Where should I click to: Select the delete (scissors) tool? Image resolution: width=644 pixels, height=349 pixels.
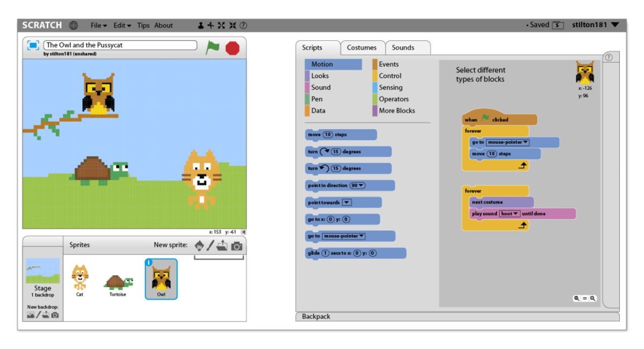coord(211,25)
